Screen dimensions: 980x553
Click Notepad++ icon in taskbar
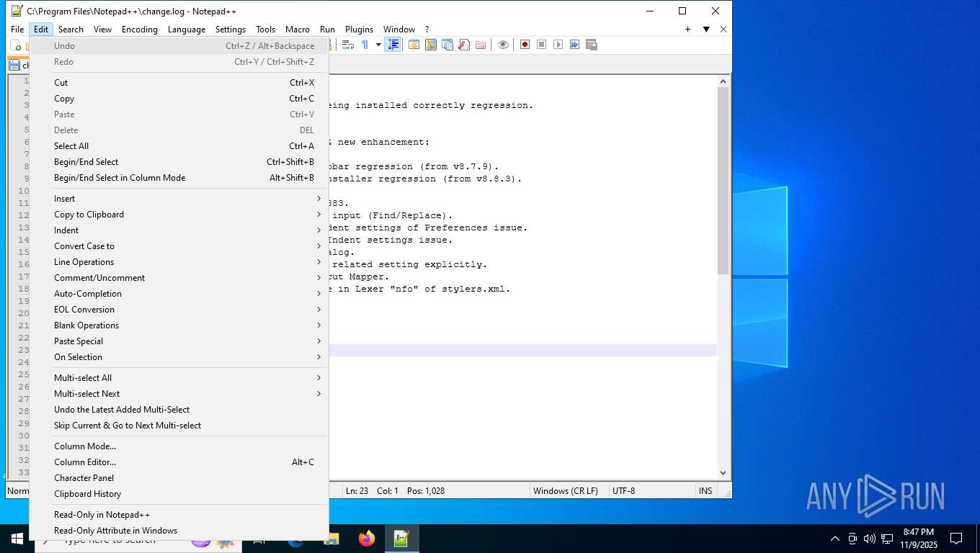coord(401,539)
